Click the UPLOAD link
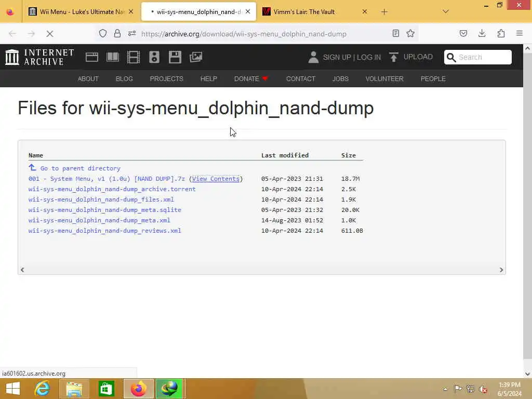The image size is (532, 399). [418, 57]
